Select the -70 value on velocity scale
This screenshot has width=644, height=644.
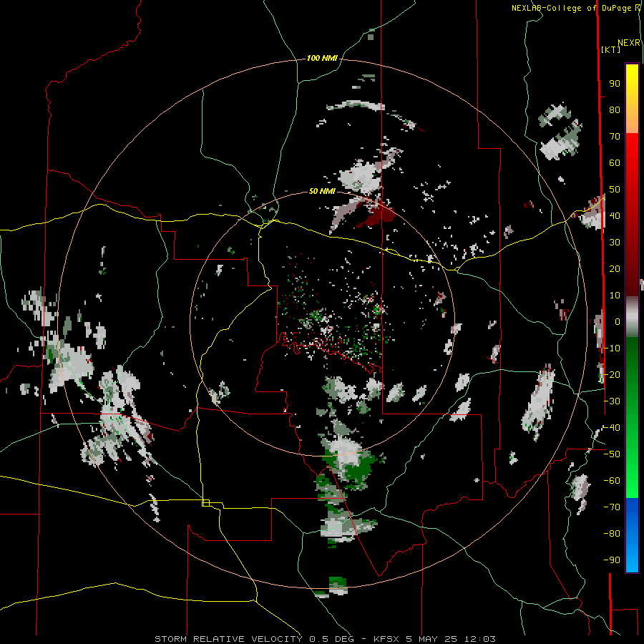pyautogui.click(x=612, y=507)
